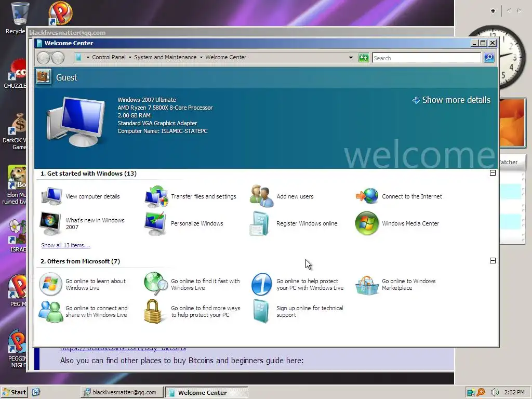Click the volume icon in system tray
Viewport: 532px width, 399px height.
pos(495,392)
